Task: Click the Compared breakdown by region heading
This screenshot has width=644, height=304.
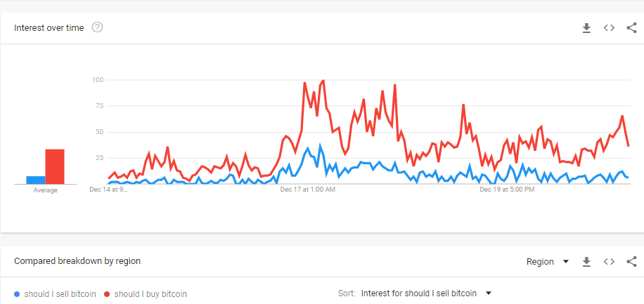Action: [x=77, y=261]
